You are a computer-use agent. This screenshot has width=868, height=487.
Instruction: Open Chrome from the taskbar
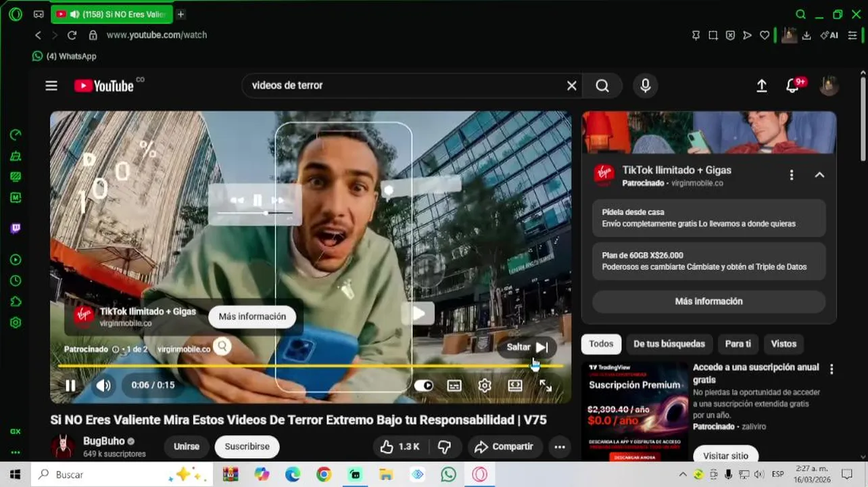click(x=324, y=475)
